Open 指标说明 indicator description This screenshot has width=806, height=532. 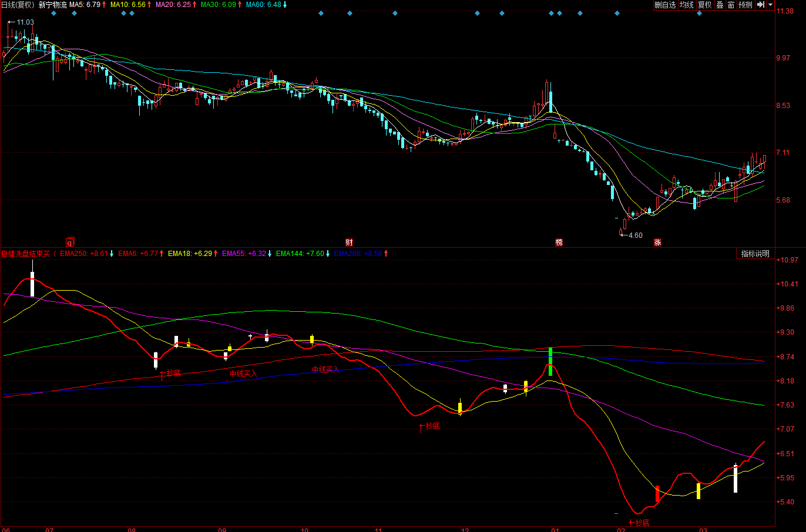(755, 254)
